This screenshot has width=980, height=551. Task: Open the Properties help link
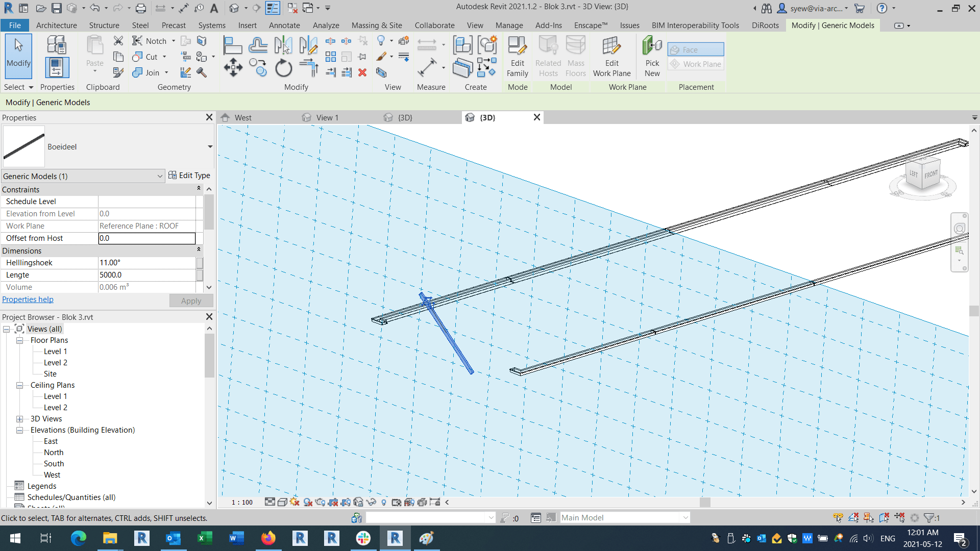[28, 299]
